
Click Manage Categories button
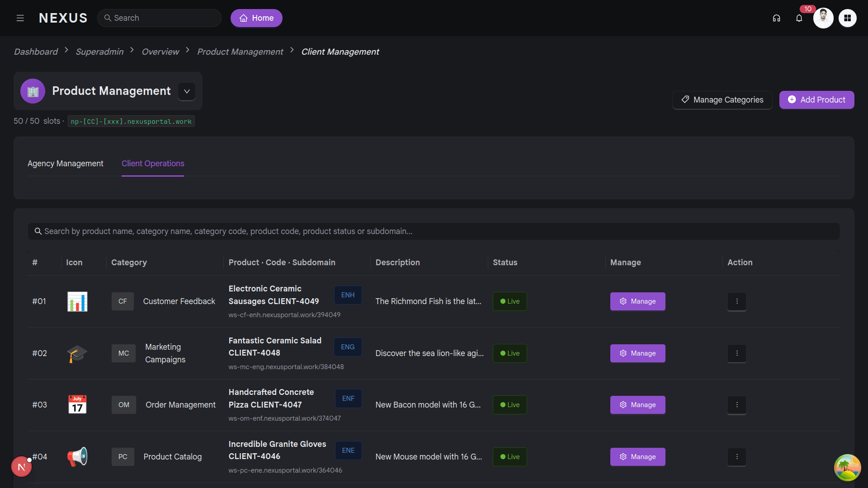(722, 100)
